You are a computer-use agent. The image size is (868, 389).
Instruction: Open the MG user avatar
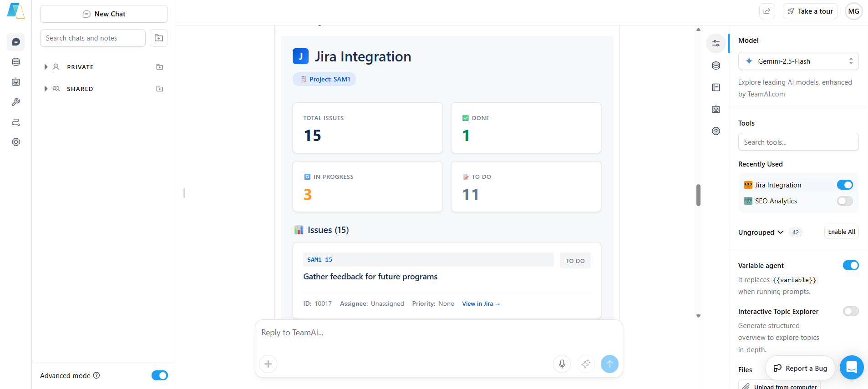(854, 11)
